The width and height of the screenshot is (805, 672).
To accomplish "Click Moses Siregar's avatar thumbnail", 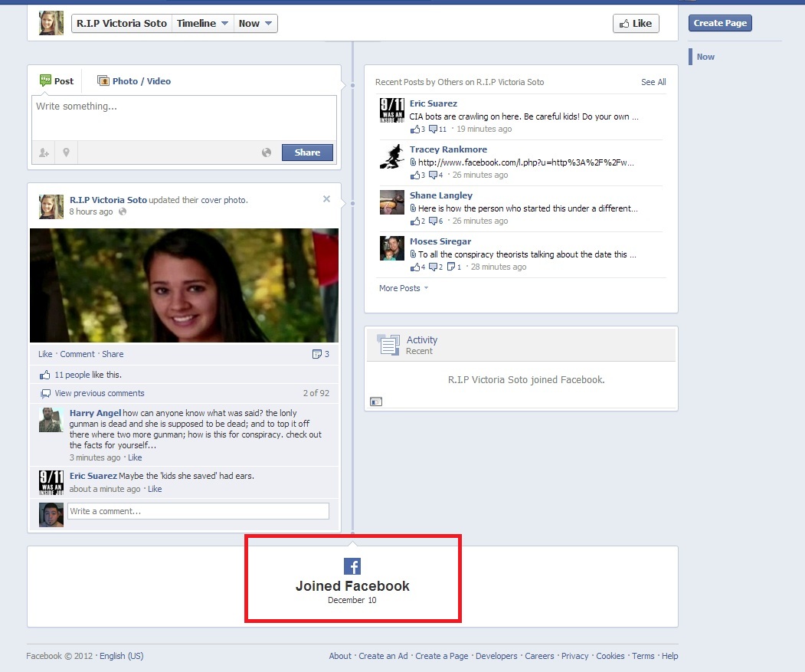I will point(392,248).
